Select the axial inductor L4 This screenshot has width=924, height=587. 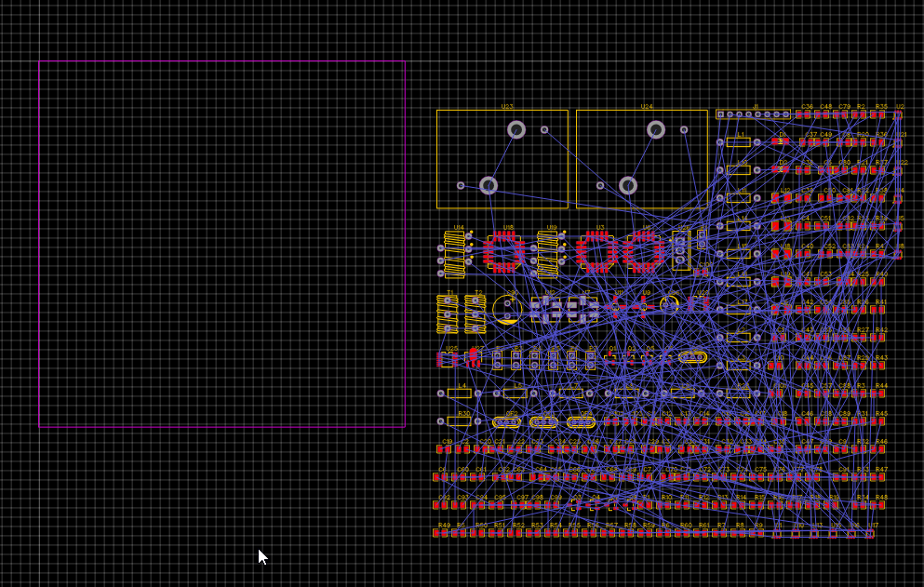pos(460,394)
